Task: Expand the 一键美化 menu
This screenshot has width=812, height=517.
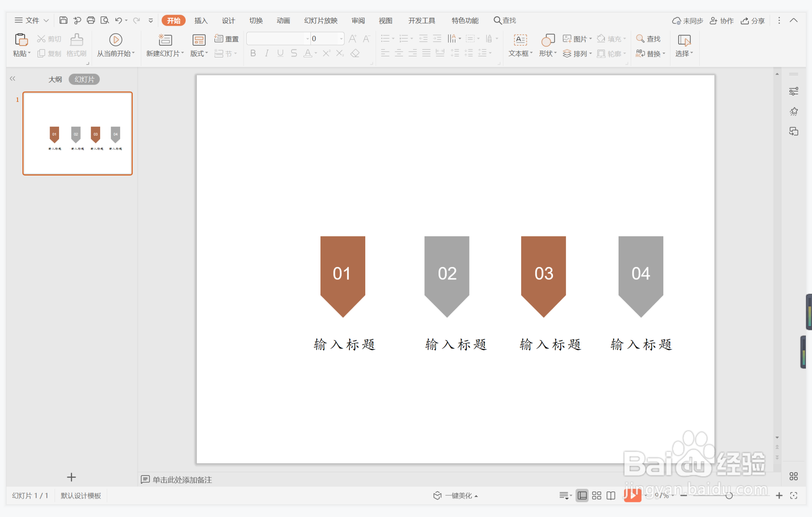Action: 458,495
